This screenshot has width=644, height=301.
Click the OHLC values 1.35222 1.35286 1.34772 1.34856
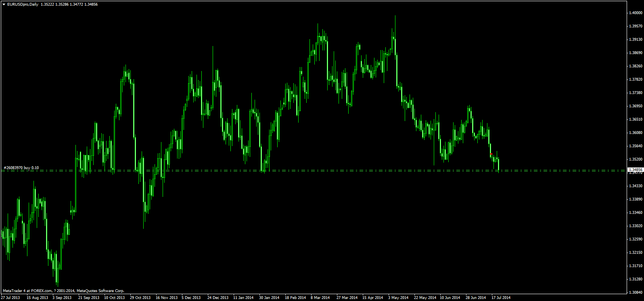click(x=69, y=4)
